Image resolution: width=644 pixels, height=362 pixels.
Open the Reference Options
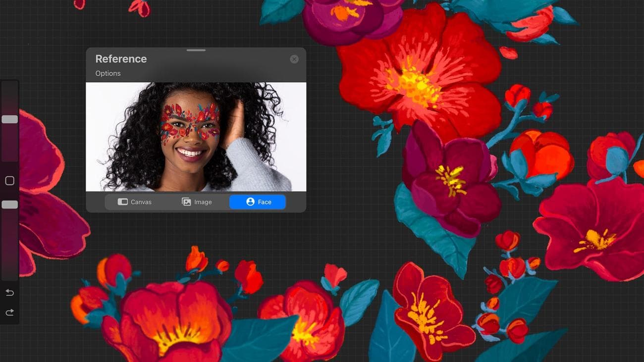click(108, 73)
